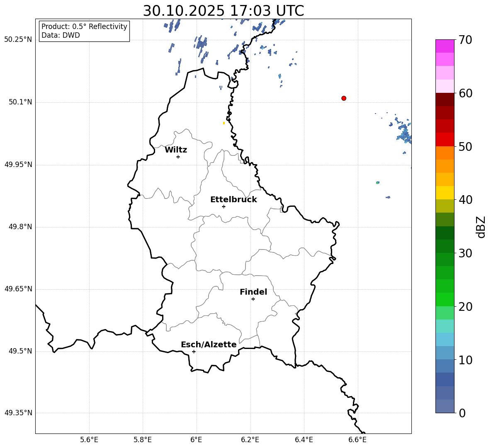Click the Ettelbruck city label

(233, 200)
